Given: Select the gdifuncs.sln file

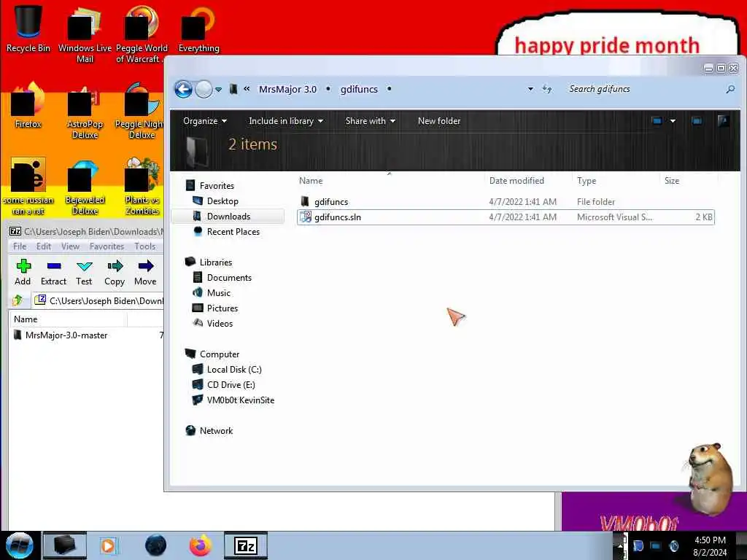Looking at the screenshot, I should (x=506, y=217).
